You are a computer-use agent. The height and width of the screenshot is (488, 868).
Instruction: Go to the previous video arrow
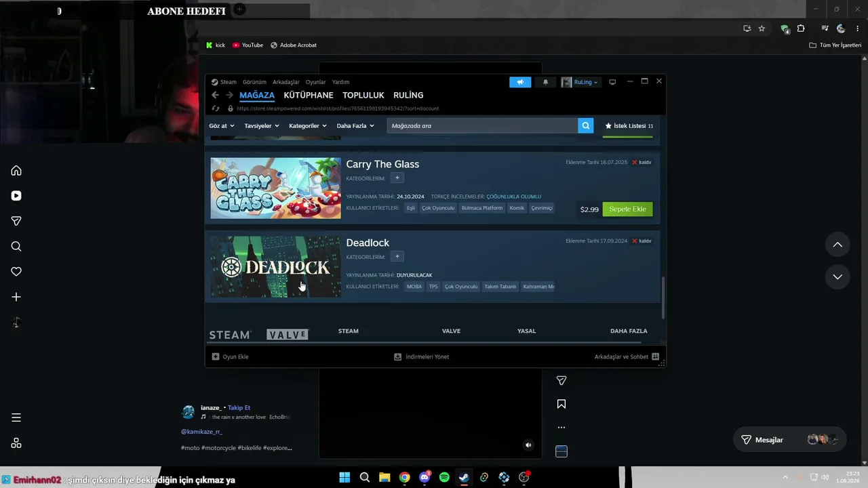click(x=837, y=245)
